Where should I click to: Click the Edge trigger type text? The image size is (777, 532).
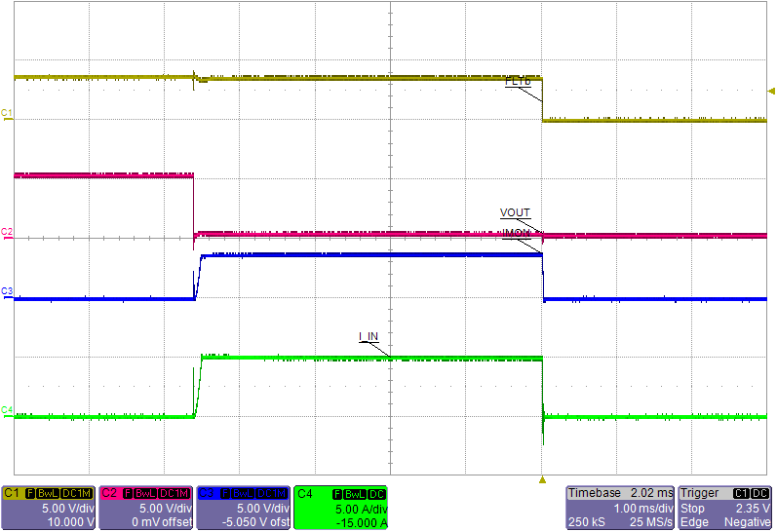tap(693, 522)
